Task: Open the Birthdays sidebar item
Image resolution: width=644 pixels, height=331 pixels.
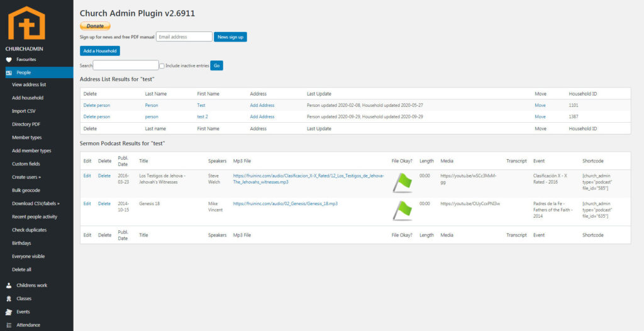Action: tap(21, 244)
